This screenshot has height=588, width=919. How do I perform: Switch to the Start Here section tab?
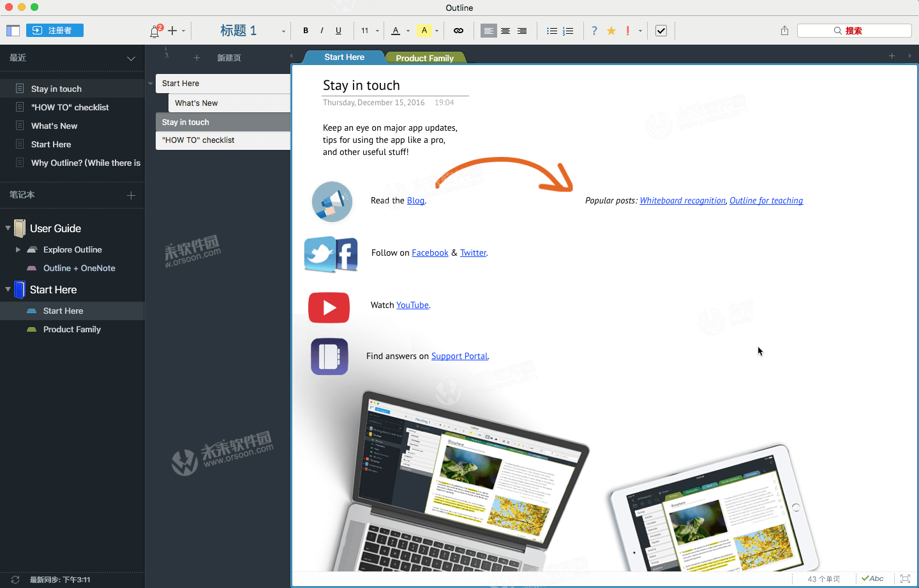pyautogui.click(x=344, y=57)
